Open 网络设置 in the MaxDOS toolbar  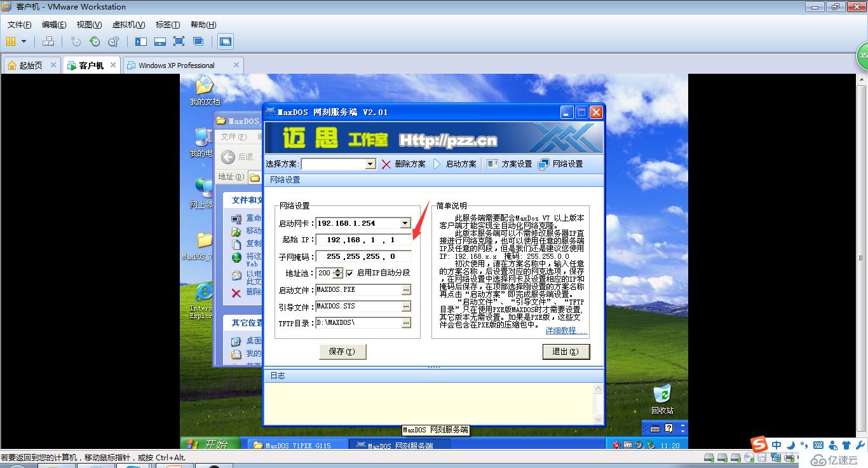[x=560, y=164]
